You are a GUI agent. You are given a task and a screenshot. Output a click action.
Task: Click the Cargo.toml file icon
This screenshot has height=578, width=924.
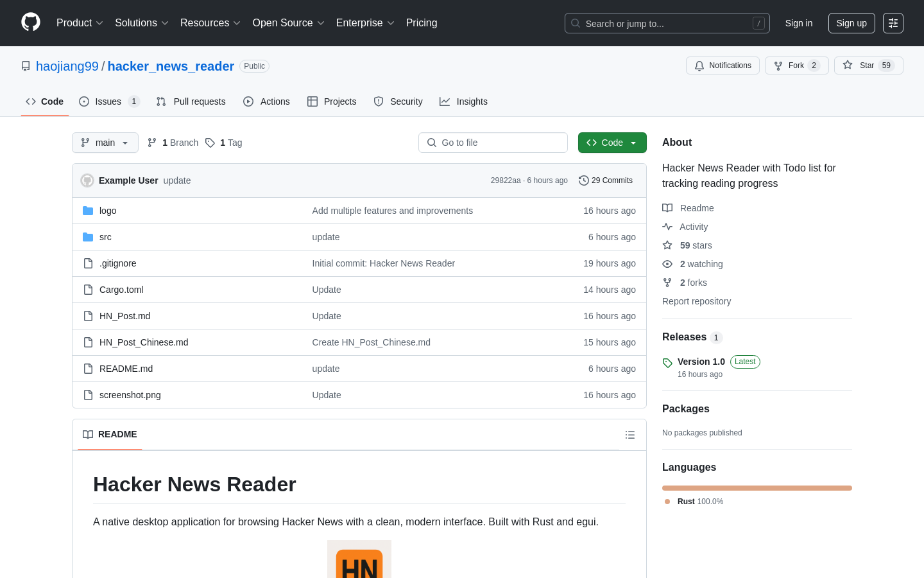click(88, 290)
